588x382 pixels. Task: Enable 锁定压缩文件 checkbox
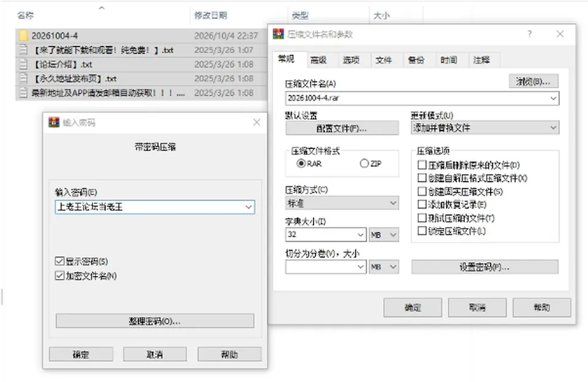[x=422, y=231]
